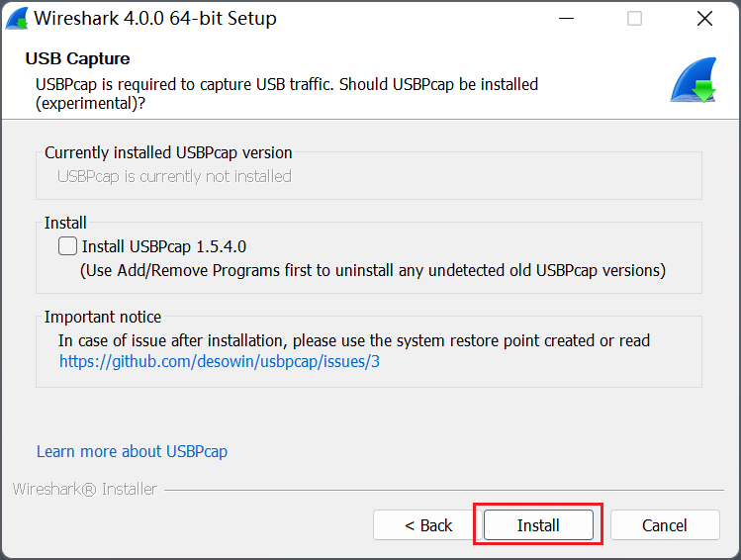Close the Wireshark Setup window
This screenshot has width=741, height=560.
(704, 19)
